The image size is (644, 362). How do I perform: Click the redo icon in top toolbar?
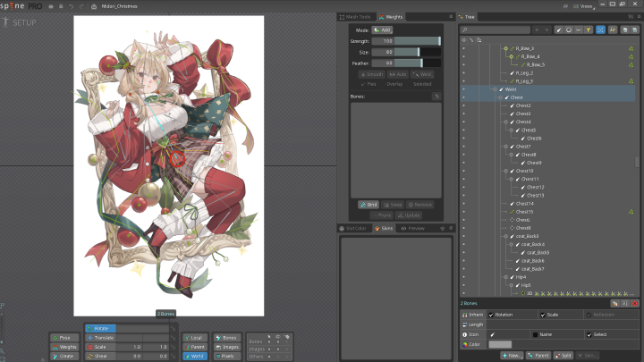click(81, 6)
